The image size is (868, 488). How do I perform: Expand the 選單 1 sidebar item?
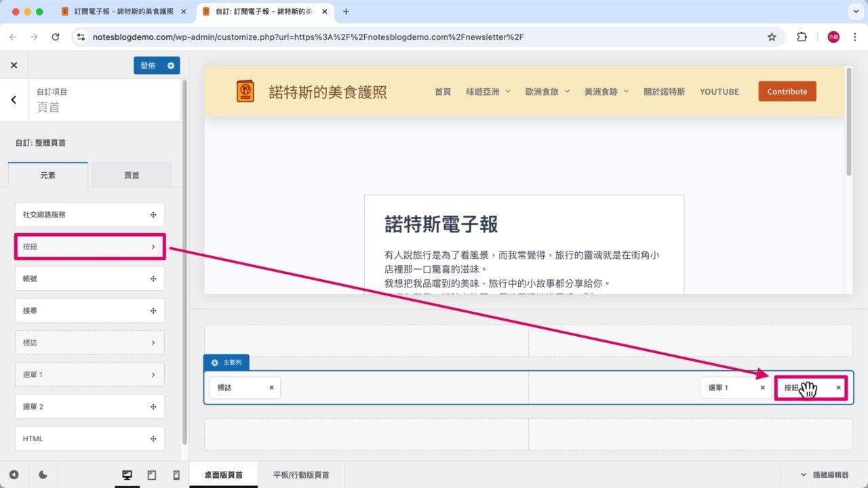pos(90,375)
